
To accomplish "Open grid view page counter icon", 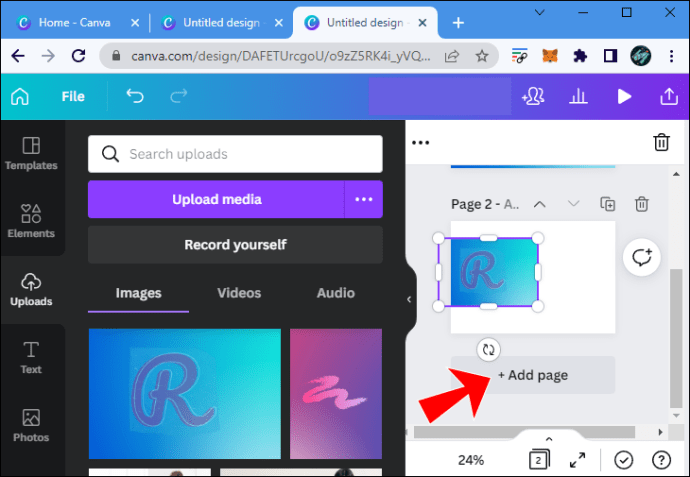I will tap(539, 460).
